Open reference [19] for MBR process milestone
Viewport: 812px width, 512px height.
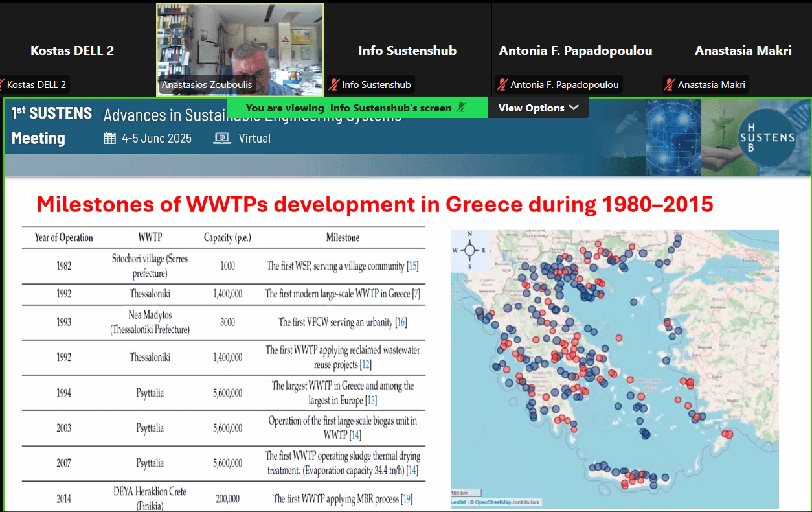tap(406, 499)
